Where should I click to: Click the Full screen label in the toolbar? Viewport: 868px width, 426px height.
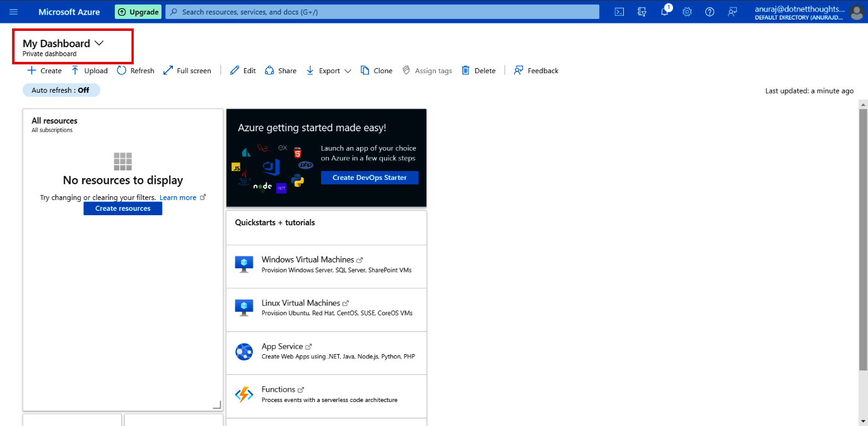[x=194, y=71]
